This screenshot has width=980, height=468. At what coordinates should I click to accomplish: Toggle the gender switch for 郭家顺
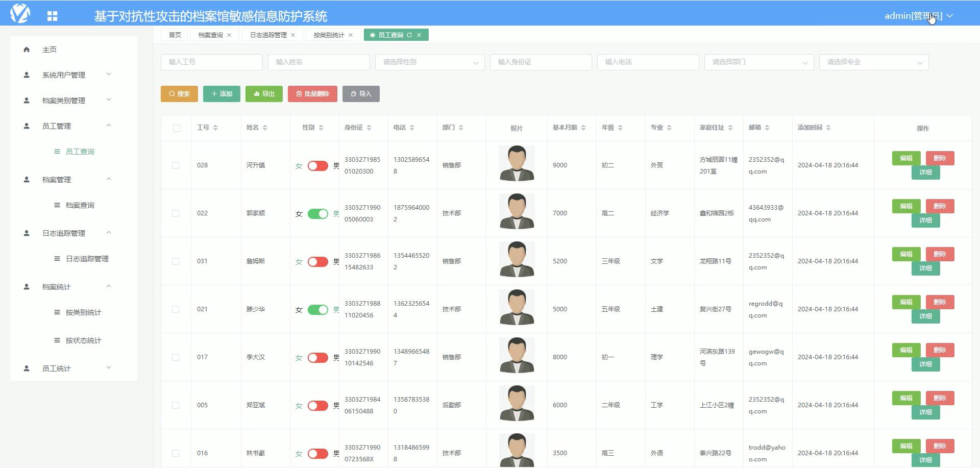[x=318, y=214]
